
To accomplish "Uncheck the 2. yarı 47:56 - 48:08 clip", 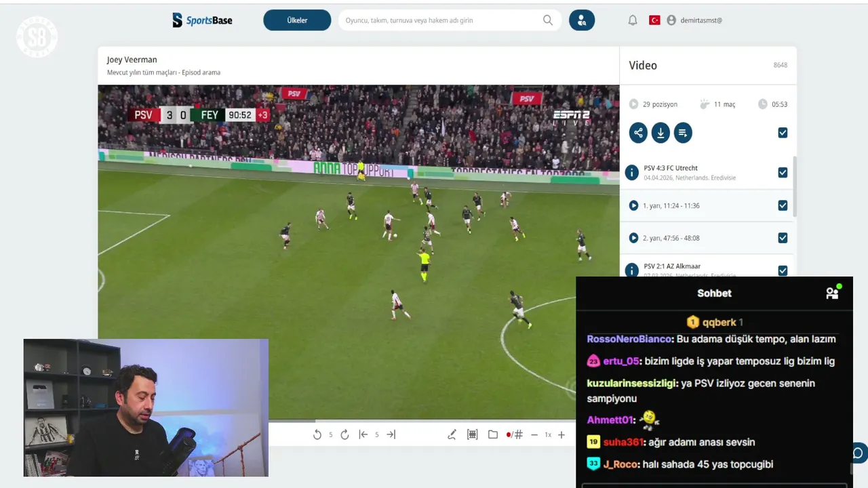I will pyautogui.click(x=783, y=238).
